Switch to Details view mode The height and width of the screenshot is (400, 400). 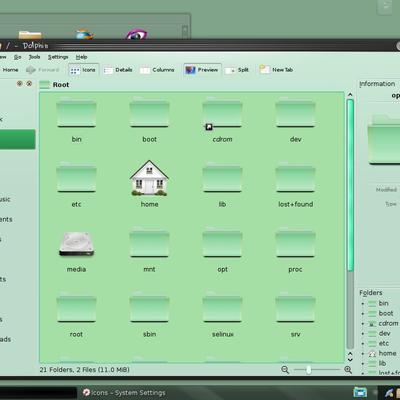coord(118,70)
